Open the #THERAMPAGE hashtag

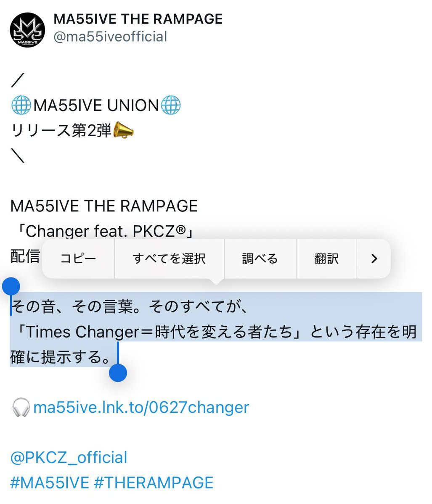154,483
